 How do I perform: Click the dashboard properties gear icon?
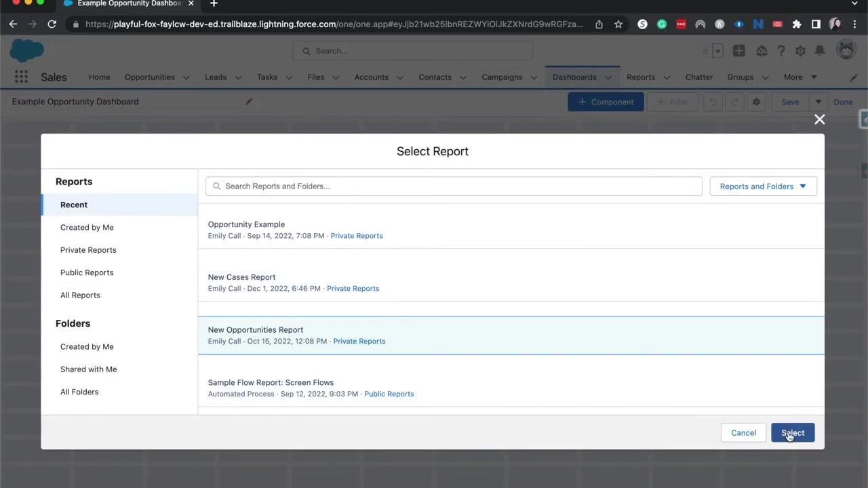(x=756, y=102)
